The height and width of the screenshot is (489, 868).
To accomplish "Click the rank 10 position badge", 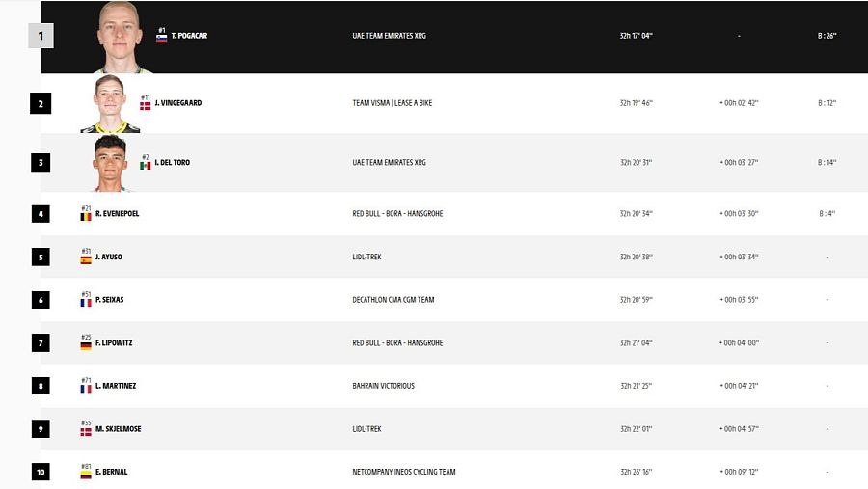I will click(41, 472).
